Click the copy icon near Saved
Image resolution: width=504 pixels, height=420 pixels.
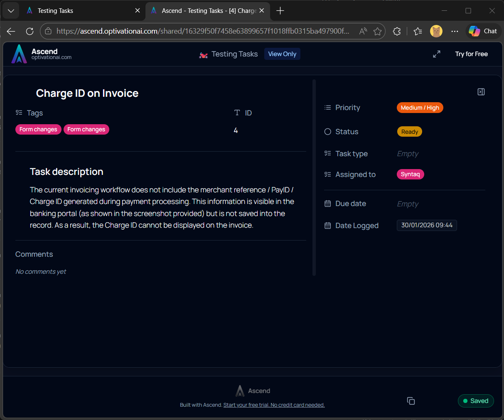click(411, 401)
